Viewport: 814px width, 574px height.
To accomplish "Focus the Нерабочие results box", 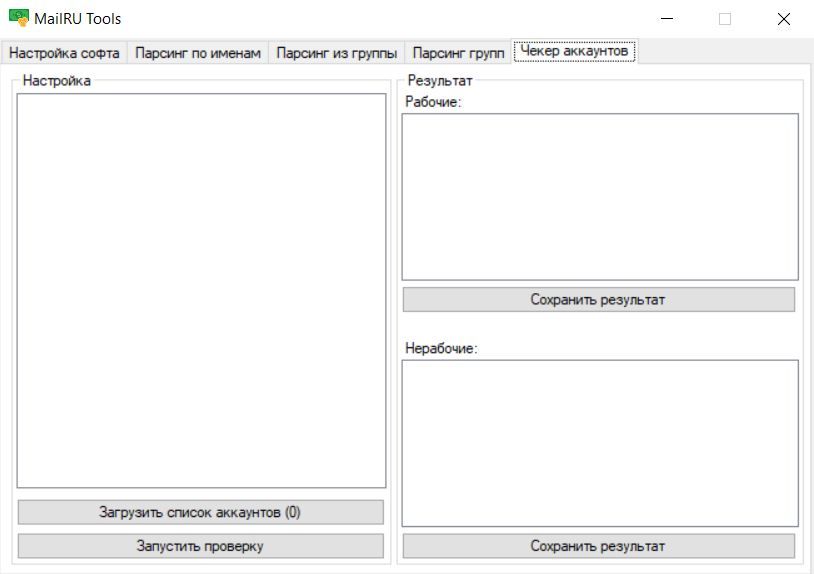I will tap(600, 442).
